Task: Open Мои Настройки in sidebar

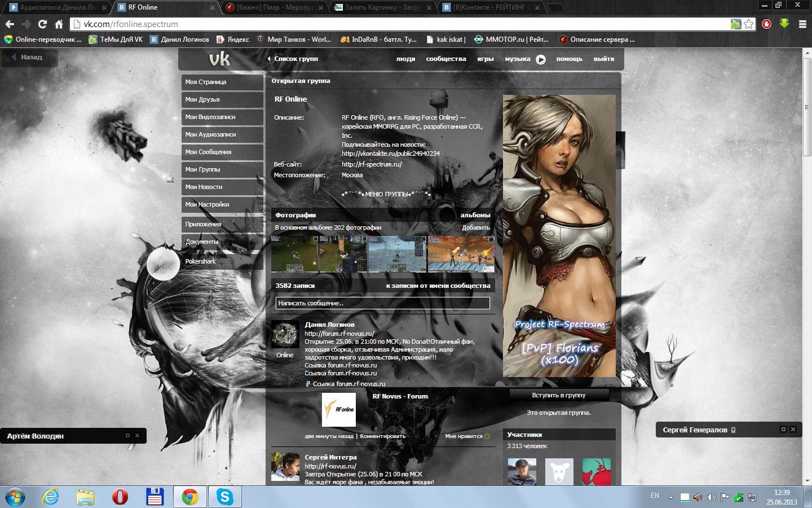Action: (x=222, y=204)
